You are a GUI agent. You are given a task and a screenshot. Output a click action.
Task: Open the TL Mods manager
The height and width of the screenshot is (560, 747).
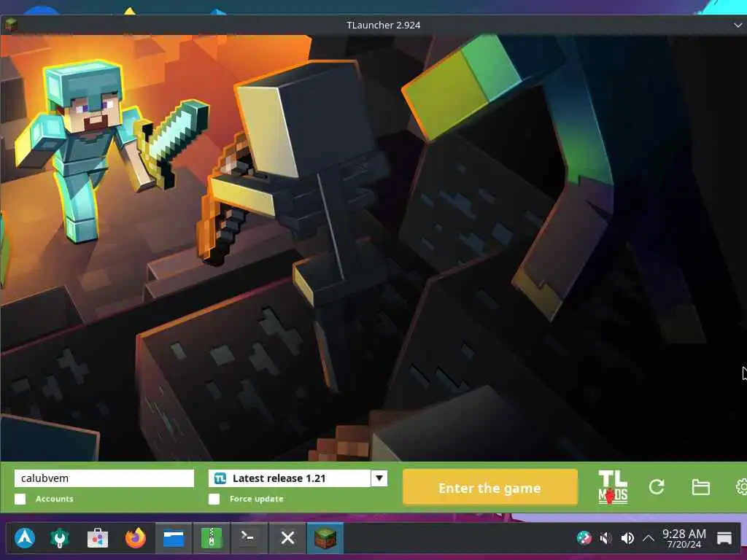coord(613,487)
